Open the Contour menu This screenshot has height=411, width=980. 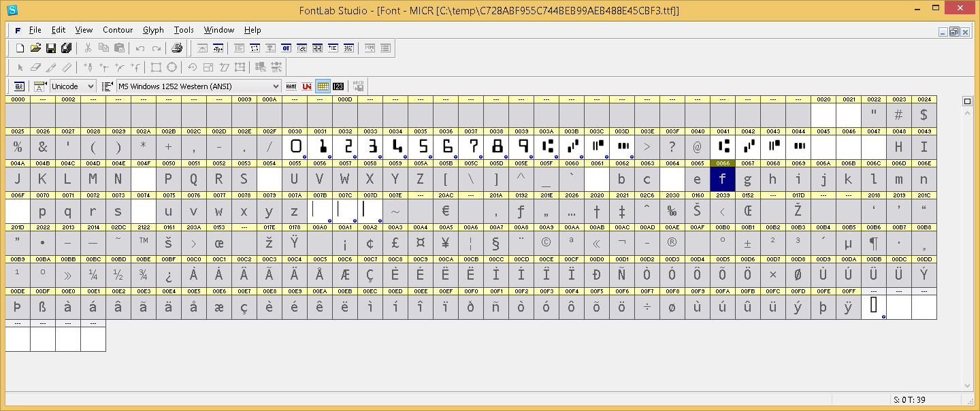click(118, 30)
